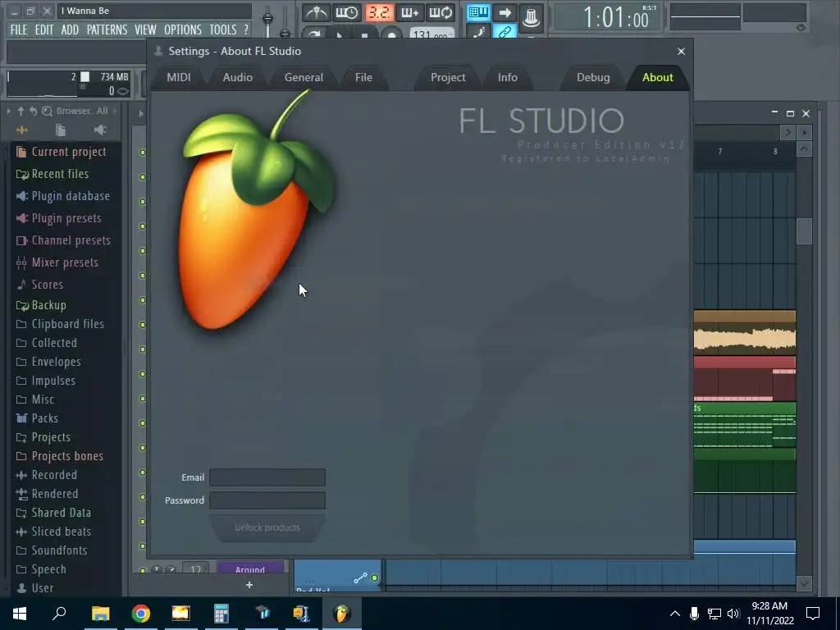Switch to the File settings tab
The image size is (840, 630).
click(363, 77)
